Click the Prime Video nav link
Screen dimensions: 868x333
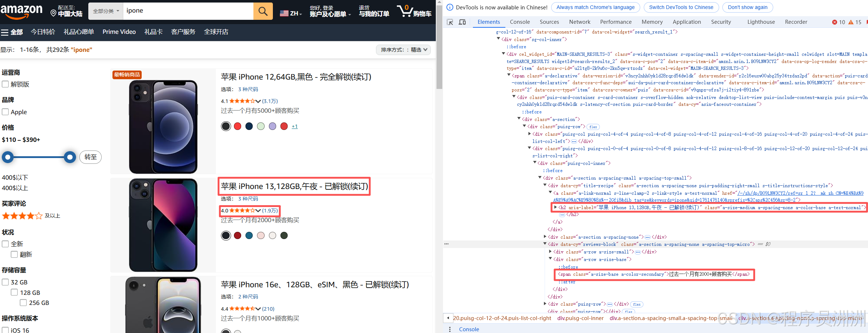(x=119, y=32)
